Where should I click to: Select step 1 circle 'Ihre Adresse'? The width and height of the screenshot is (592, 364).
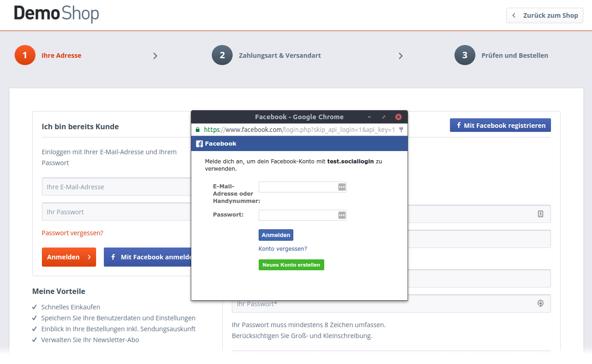25,56
